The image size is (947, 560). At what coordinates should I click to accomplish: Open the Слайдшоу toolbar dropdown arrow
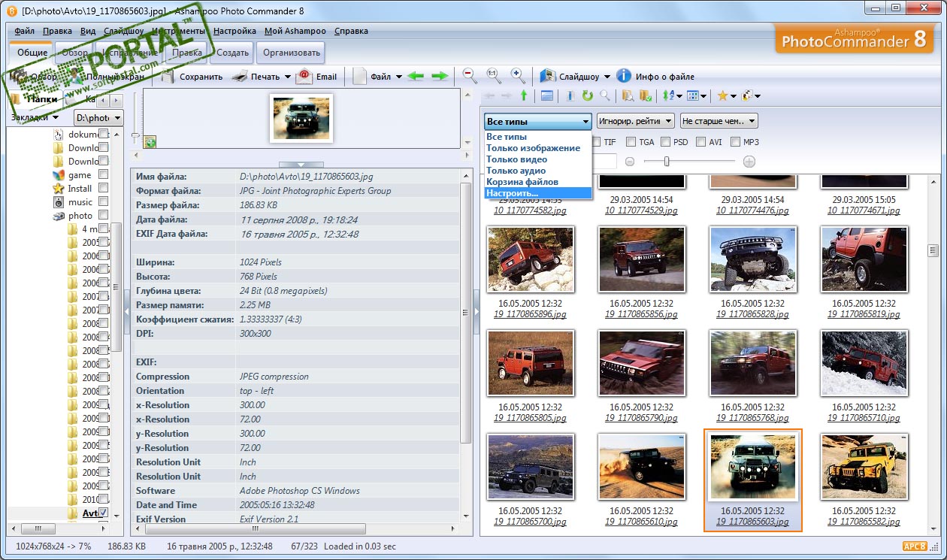pyautogui.click(x=607, y=77)
